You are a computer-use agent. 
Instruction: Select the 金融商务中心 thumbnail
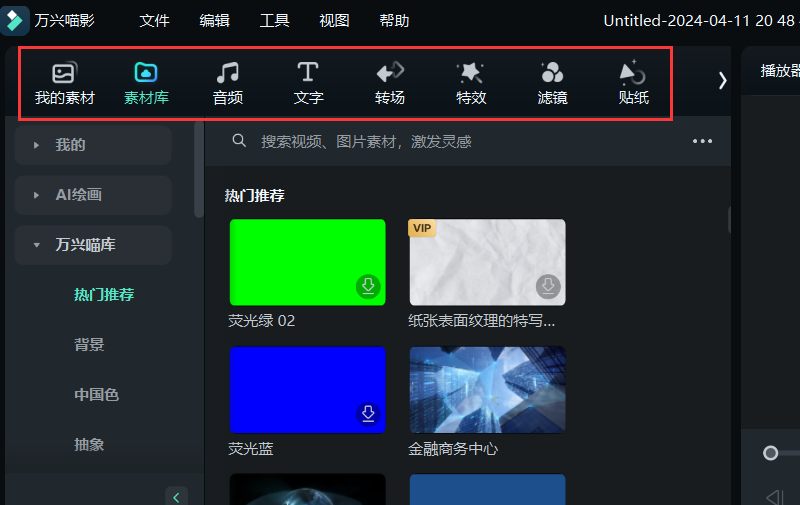click(487, 390)
